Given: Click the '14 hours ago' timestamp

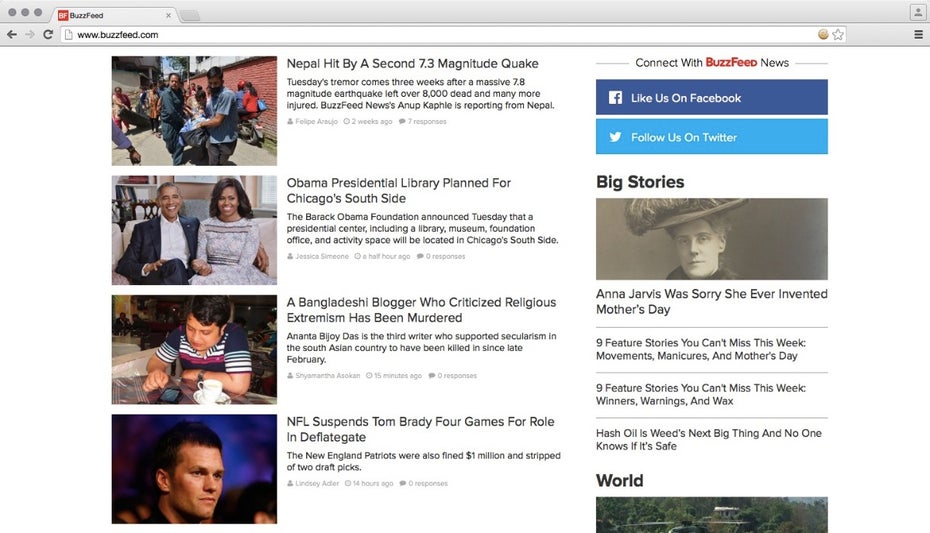Looking at the screenshot, I should point(370,483).
